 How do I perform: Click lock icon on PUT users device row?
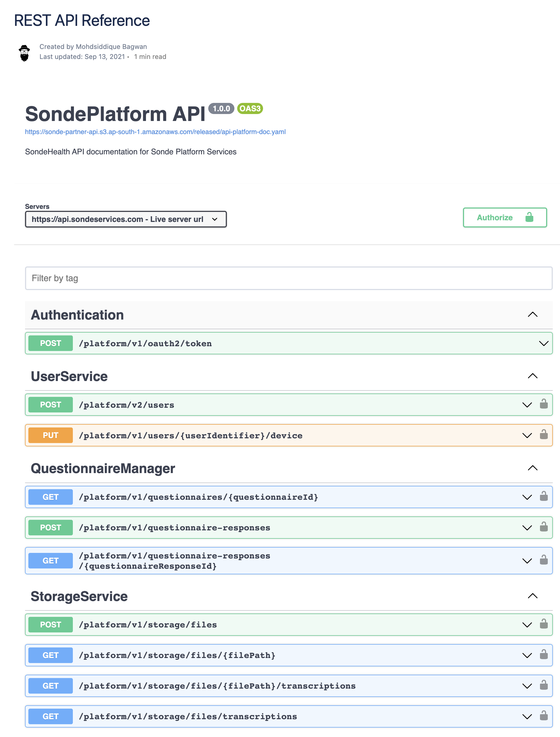click(543, 435)
